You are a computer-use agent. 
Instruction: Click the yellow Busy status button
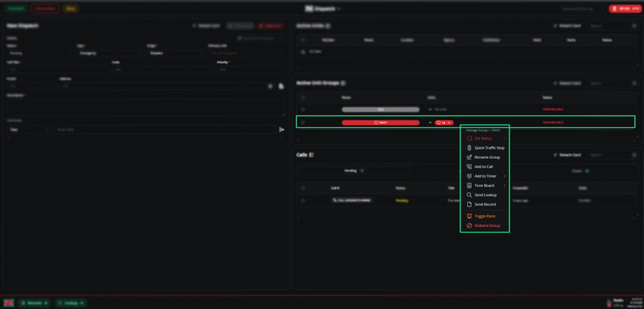71,8
